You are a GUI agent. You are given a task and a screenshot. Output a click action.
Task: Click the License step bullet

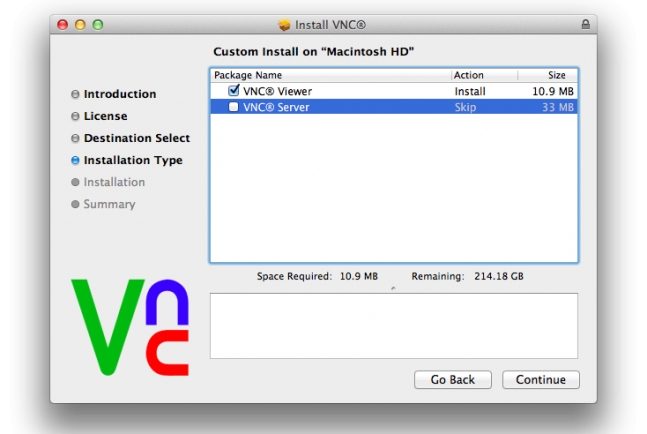pyautogui.click(x=75, y=116)
